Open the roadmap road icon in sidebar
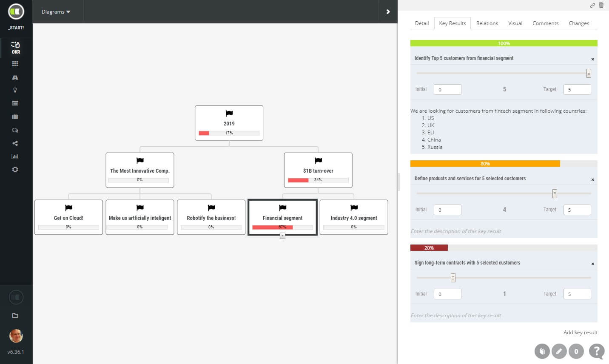 point(15,77)
